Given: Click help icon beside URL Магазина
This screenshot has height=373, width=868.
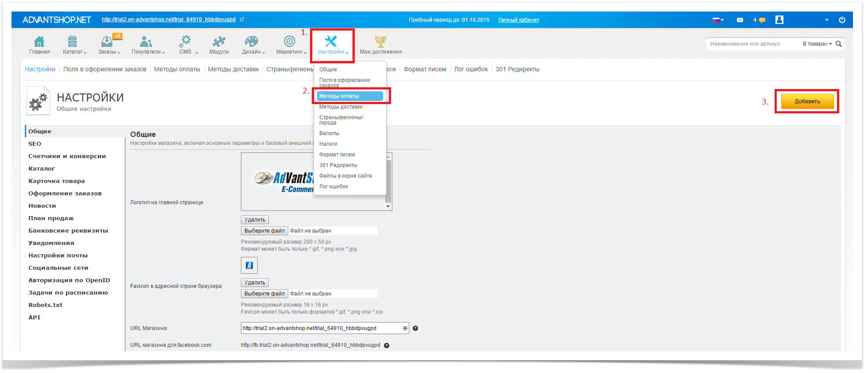Looking at the screenshot, I should click(x=415, y=328).
